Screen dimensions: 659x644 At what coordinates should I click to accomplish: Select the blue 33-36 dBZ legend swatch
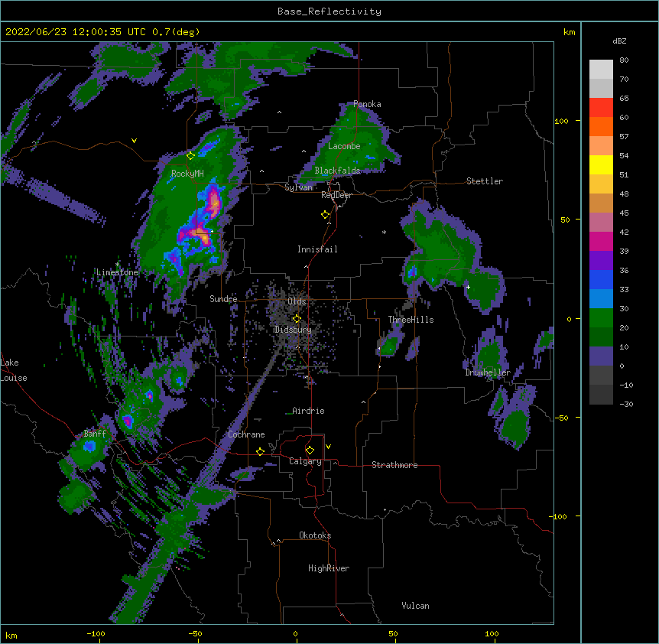tap(601, 279)
